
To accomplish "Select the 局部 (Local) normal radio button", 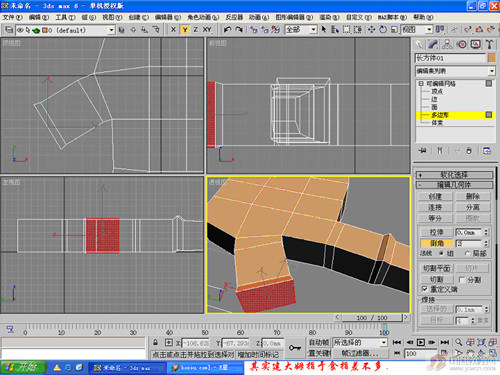I will tap(467, 254).
